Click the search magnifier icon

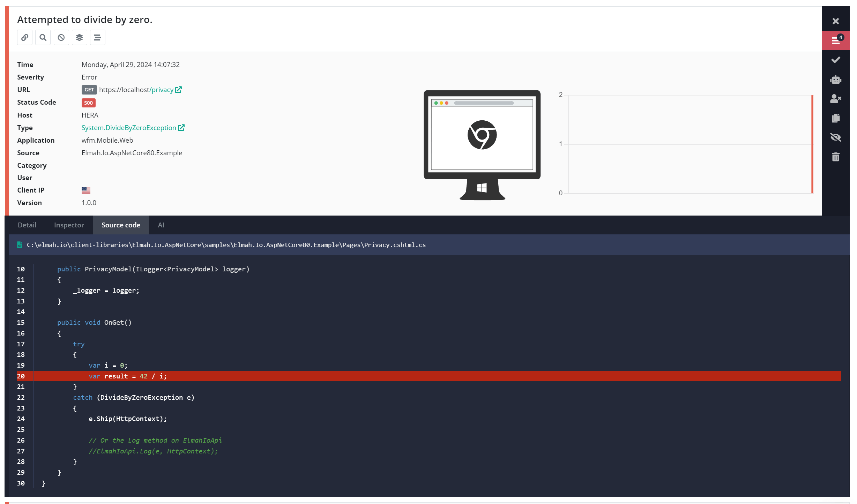point(43,37)
